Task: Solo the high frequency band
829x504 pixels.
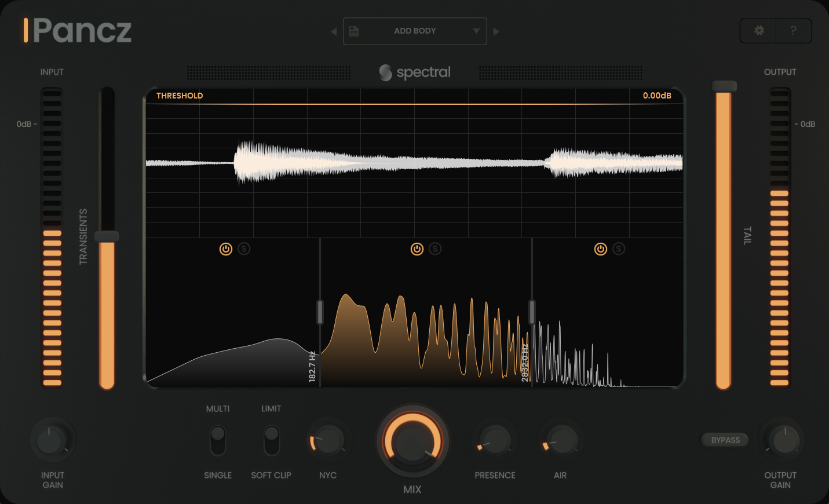Action: coord(619,249)
